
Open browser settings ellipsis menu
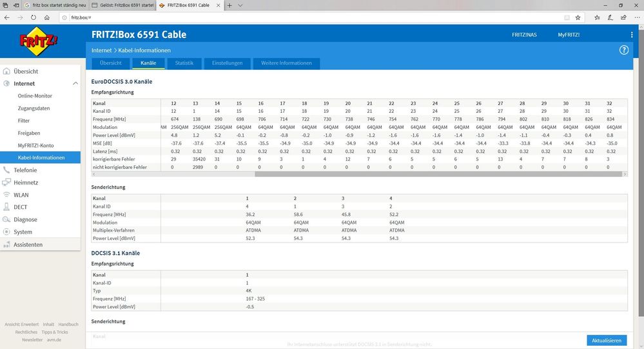[x=637, y=17]
